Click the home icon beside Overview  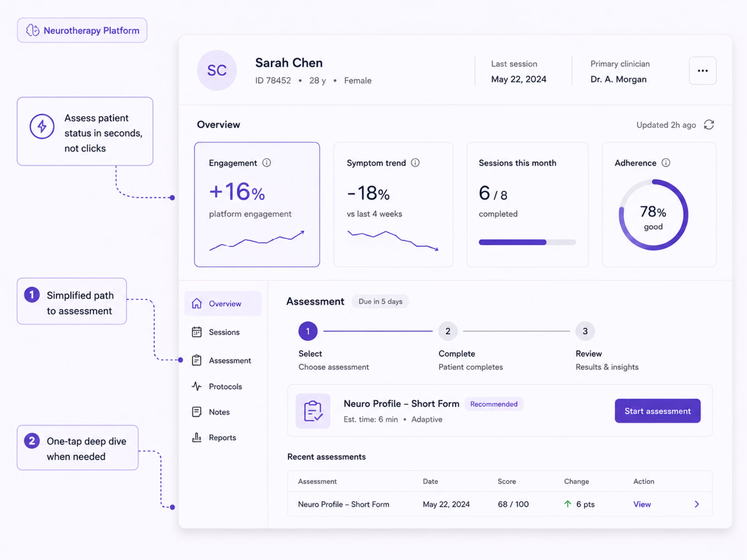coord(196,304)
